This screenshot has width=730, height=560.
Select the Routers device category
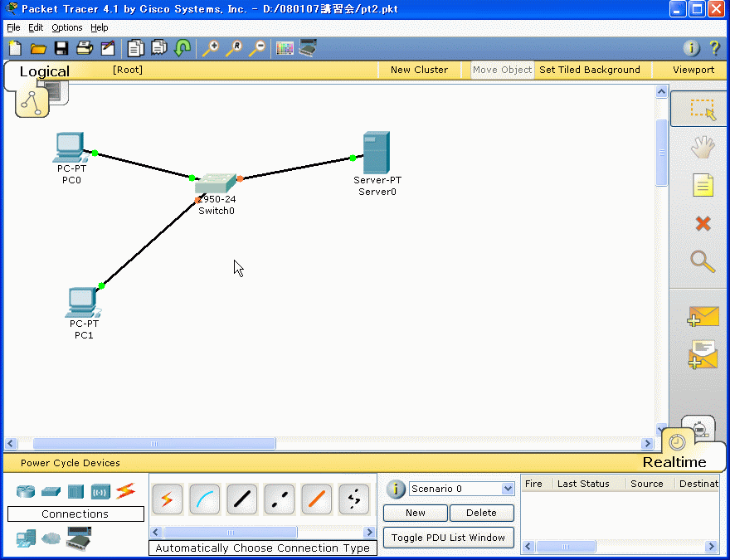point(26,491)
